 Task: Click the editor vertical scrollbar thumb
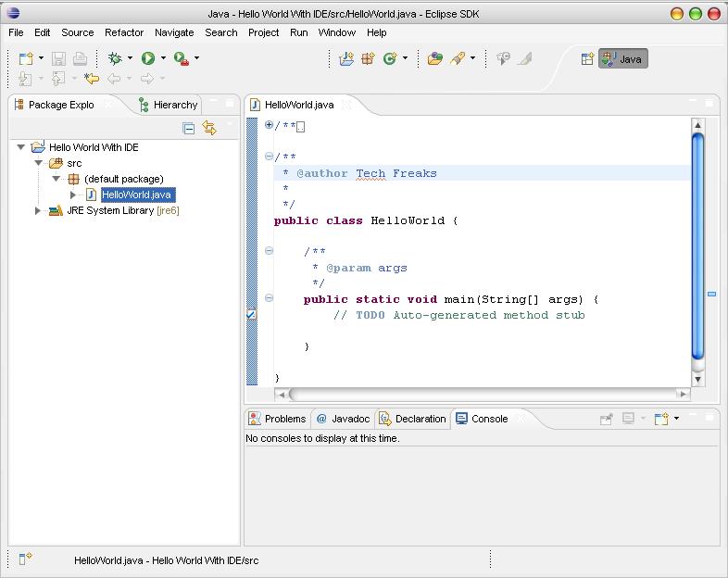tap(697, 246)
